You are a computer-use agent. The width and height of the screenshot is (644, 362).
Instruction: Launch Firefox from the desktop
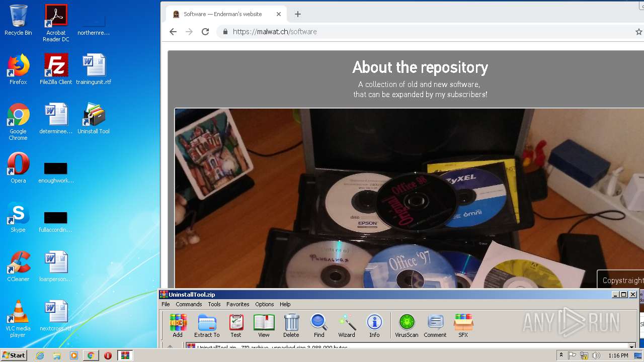click(x=18, y=69)
